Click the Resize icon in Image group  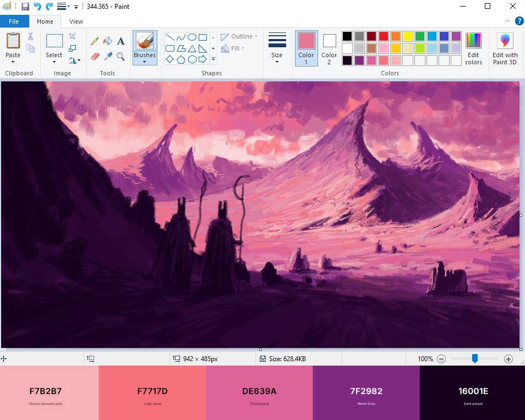[x=72, y=48]
